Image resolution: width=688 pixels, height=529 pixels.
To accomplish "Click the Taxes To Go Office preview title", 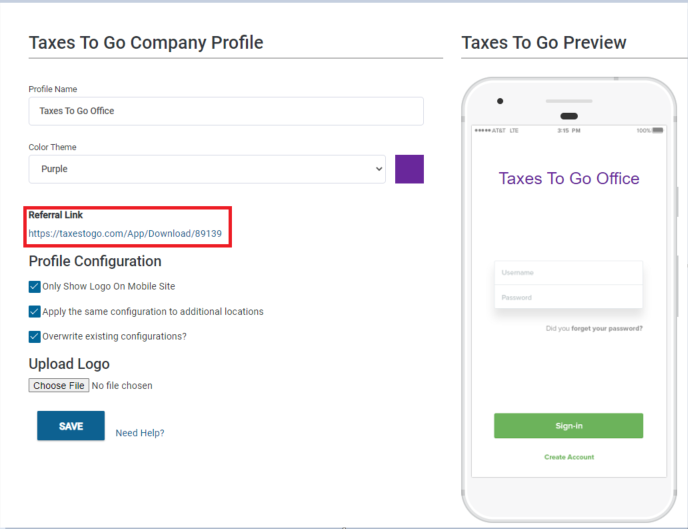I will 569,179.
